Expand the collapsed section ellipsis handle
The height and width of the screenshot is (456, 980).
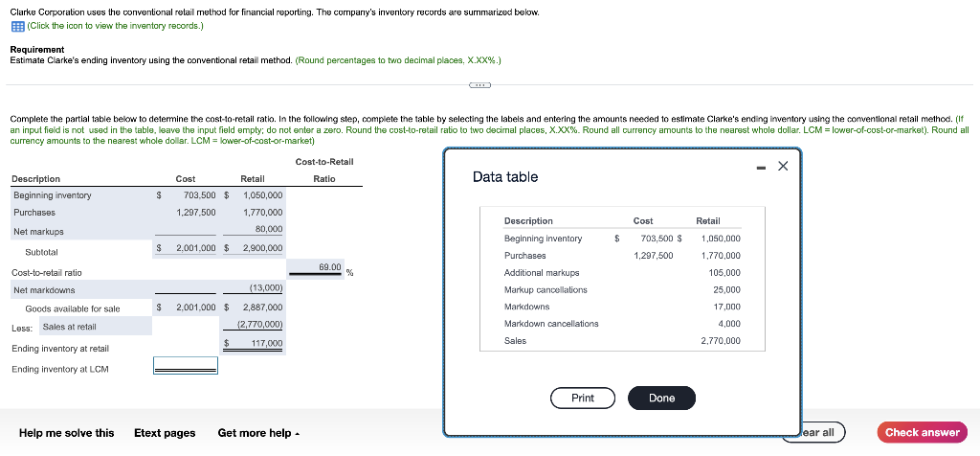coord(479,84)
